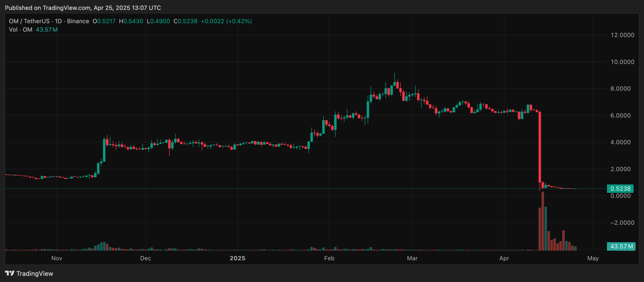
Task: Click the −2.0000 price axis label
Action: [x=622, y=223]
